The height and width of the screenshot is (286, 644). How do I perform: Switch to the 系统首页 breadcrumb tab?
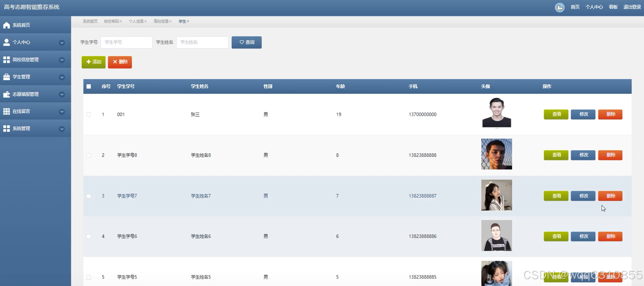click(90, 21)
